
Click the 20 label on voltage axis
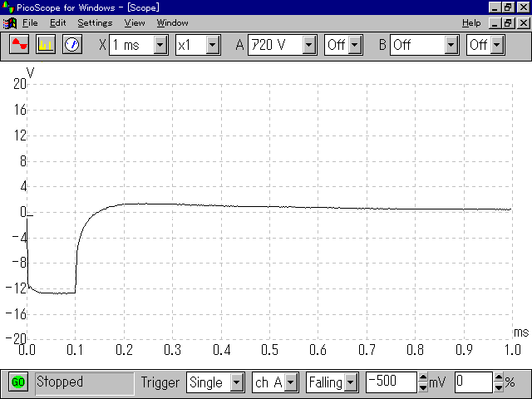pyautogui.click(x=20, y=84)
